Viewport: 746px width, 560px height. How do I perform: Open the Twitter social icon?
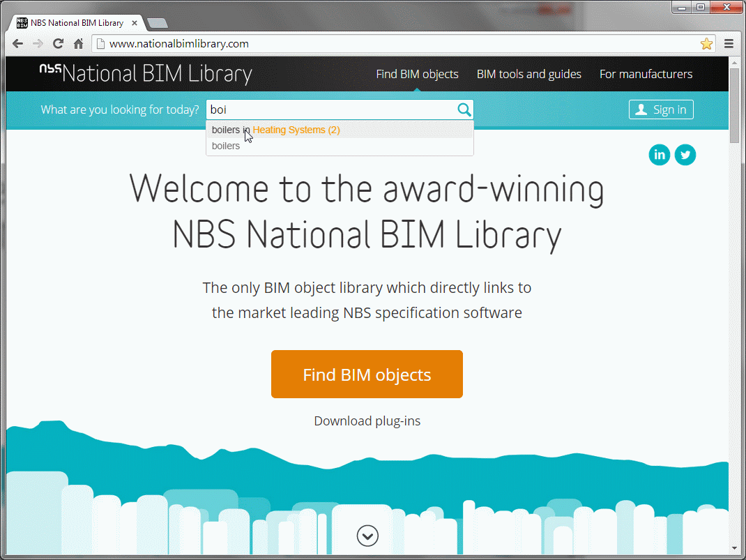point(685,155)
